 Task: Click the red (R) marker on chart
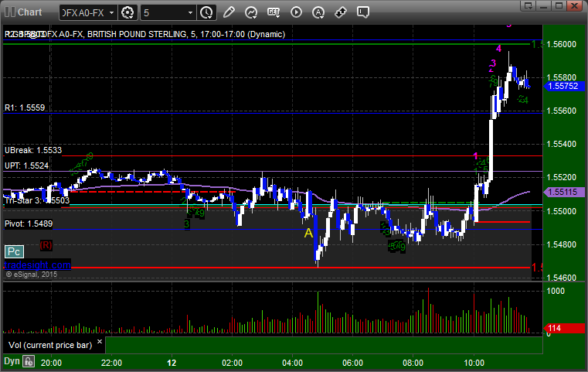coord(46,245)
